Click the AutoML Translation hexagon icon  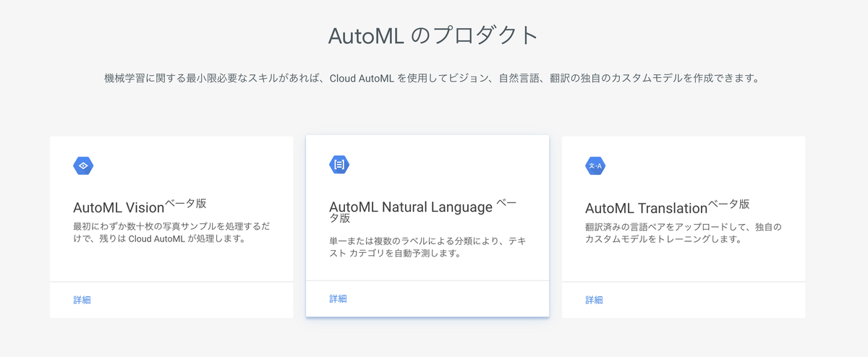click(595, 165)
